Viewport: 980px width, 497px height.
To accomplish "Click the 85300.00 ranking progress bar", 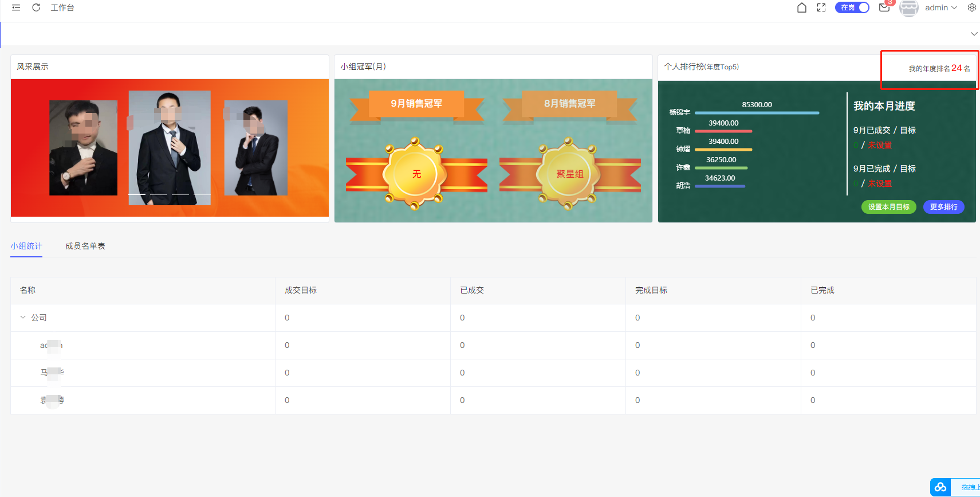I will (x=757, y=113).
